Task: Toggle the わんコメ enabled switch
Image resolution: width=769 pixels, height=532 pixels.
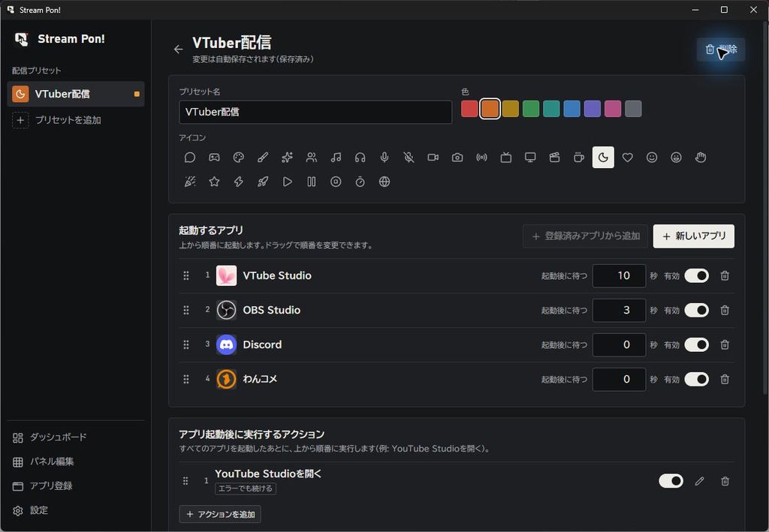Action: click(697, 379)
